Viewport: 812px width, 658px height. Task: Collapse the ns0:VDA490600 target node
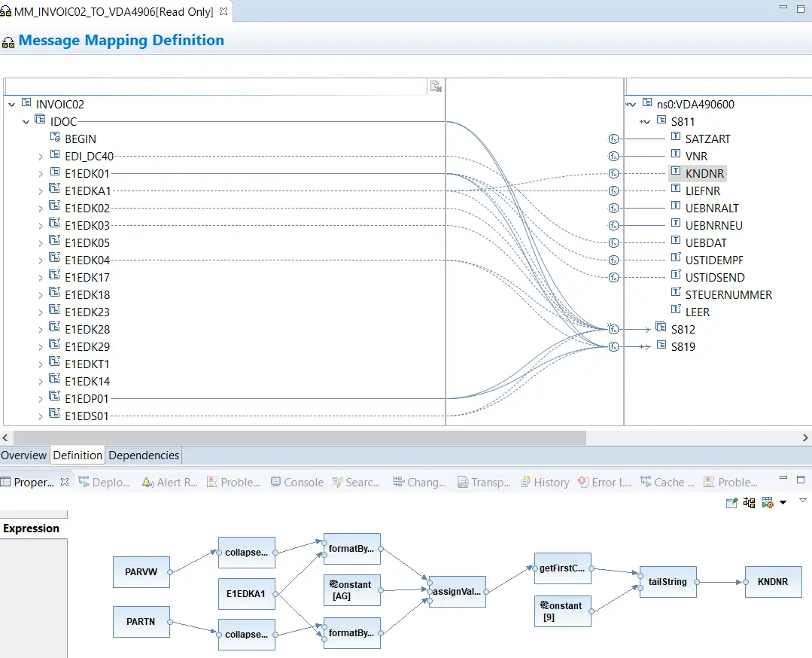coord(632,105)
